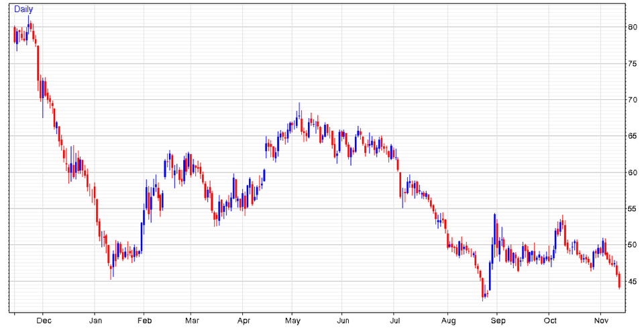Viewport: 644px width, 330px height.
Task: Click the 65 price axis value
Action: point(632,136)
